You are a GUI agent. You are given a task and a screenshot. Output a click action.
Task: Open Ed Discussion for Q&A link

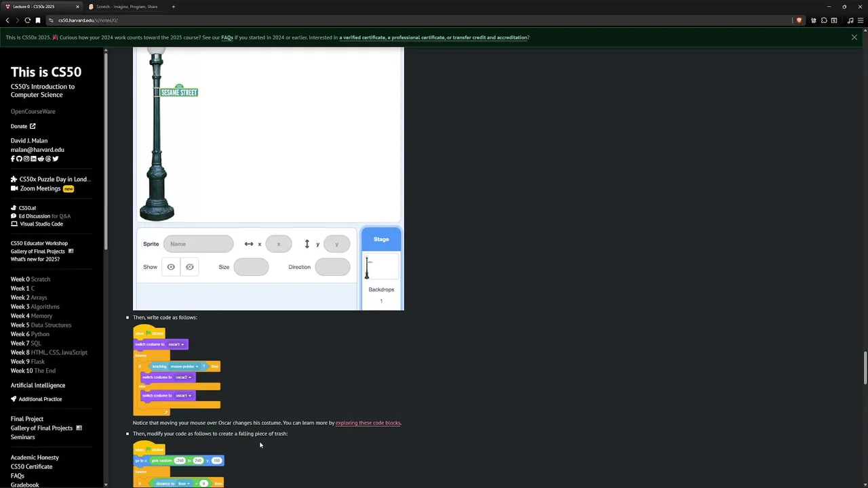click(41, 216)
